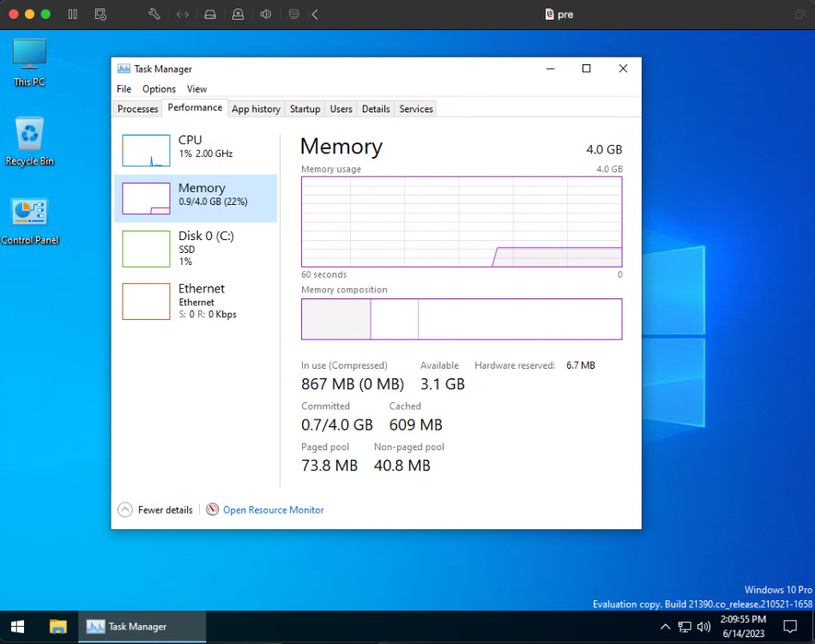Expand hidden icons in the system tray

point(666,626)
